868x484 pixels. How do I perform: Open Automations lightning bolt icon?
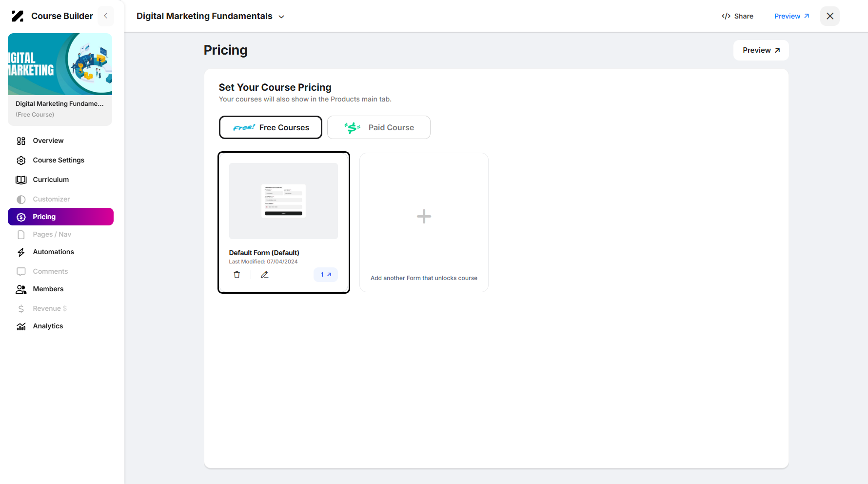tap(21, 252)
